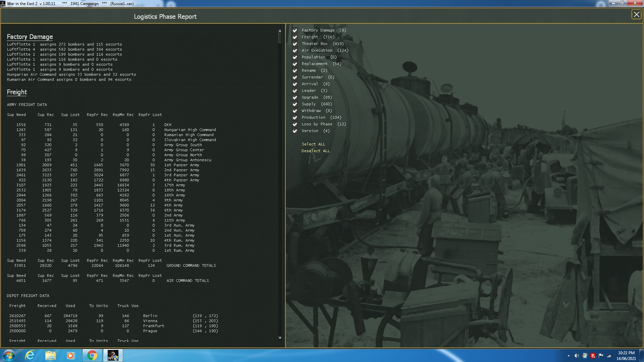The width and height of the screenshot is (644, 362).
Task: Toggle the Loss by Phase checkbox
Action: coord(295,124)
